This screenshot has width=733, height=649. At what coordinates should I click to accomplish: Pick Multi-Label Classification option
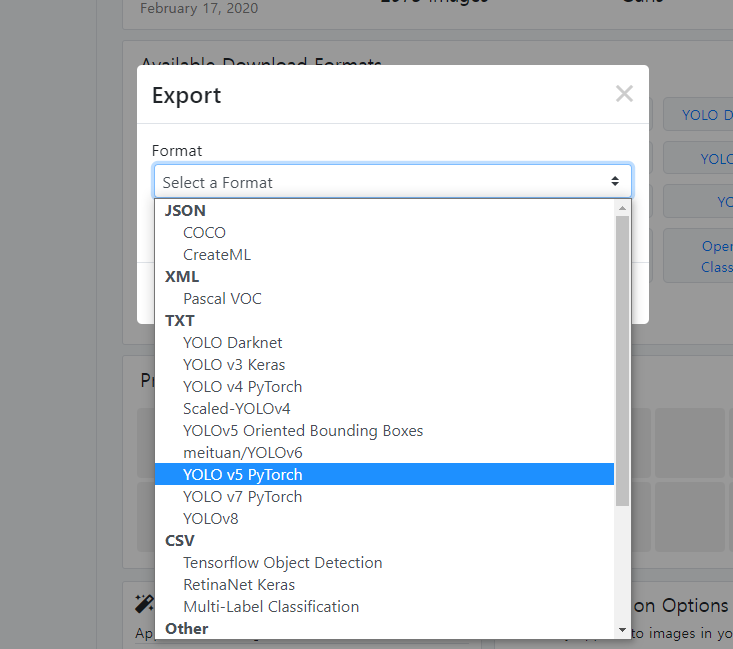[384, 606]
